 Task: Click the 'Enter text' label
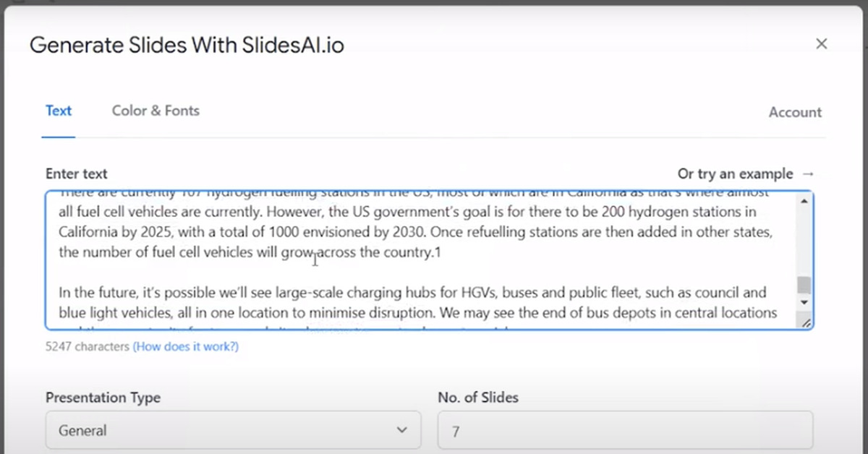tap(77, 174)
